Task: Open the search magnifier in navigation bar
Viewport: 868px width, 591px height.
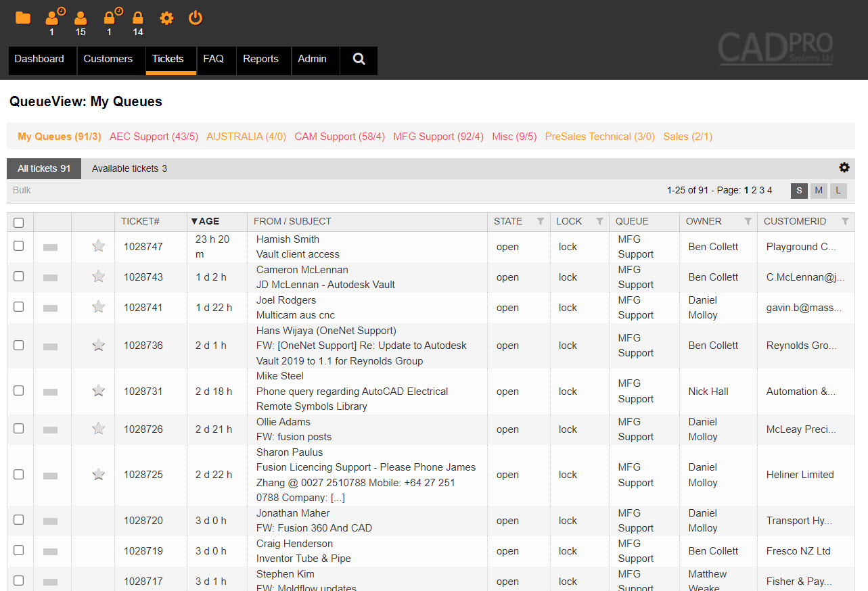Action: coord(359,60)
